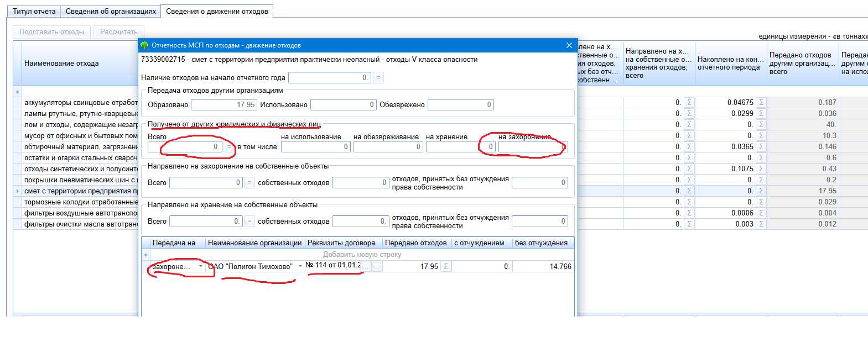Click the equals button in 'Получено от других' section
This screenshot has width=868, height=358.
coord(229,147)
